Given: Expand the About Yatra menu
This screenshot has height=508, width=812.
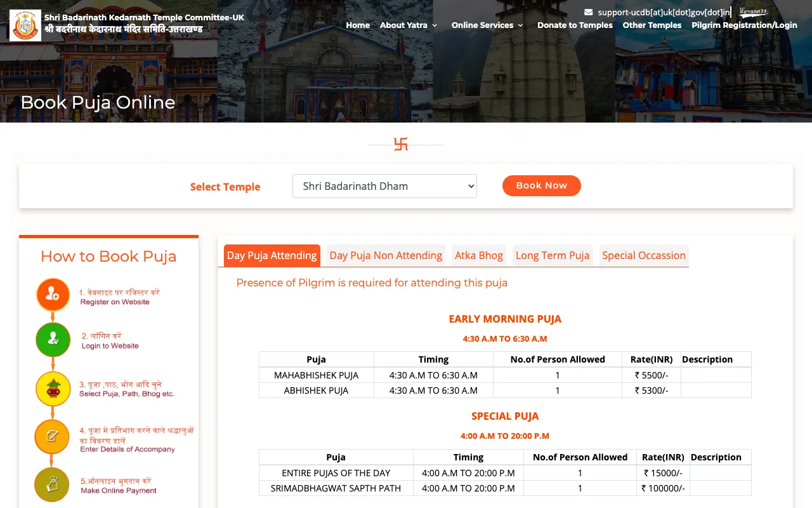Looking at the screenshot, I should click(x=409, y=25).
